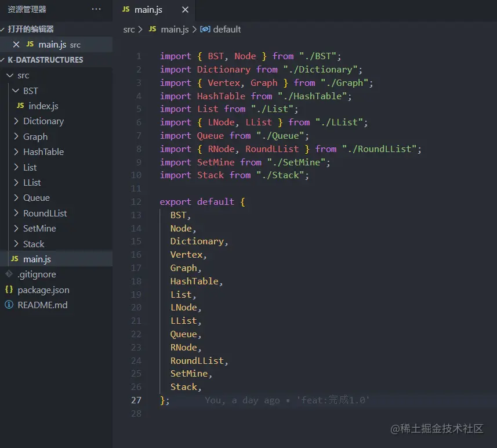Screen dimensions: 497x448
Task: Click 'Vertex,' on line 16
Action: pyautogui.click(x=188, y=254)
